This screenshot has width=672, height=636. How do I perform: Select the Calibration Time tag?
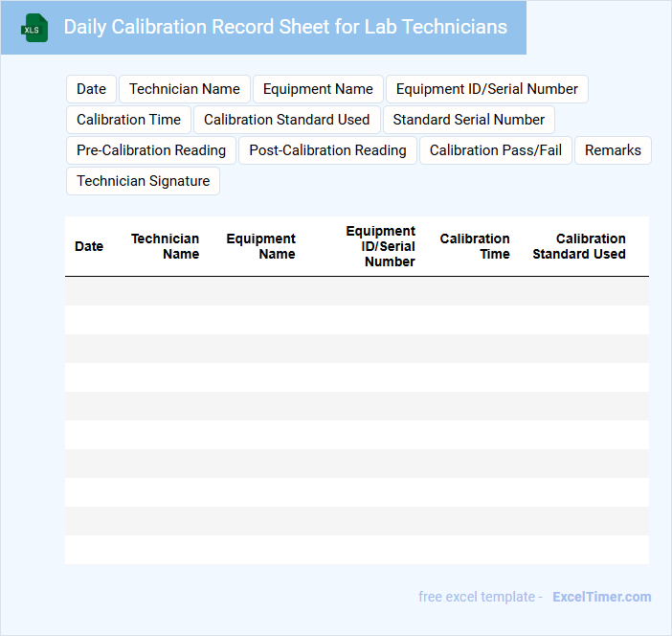[128, 120]
